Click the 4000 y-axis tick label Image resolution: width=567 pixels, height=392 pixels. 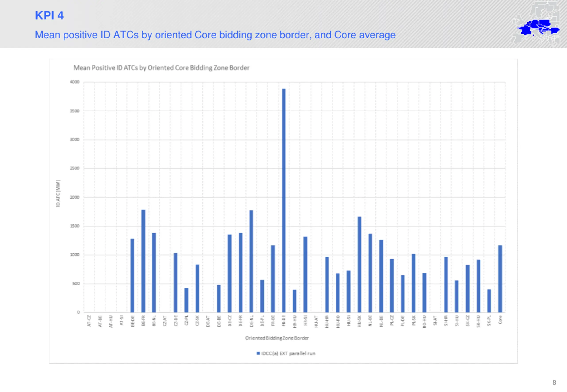[x=74, y=82]
